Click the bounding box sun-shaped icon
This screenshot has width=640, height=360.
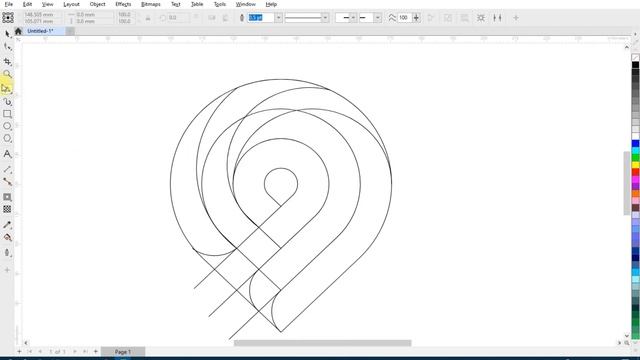481,18
